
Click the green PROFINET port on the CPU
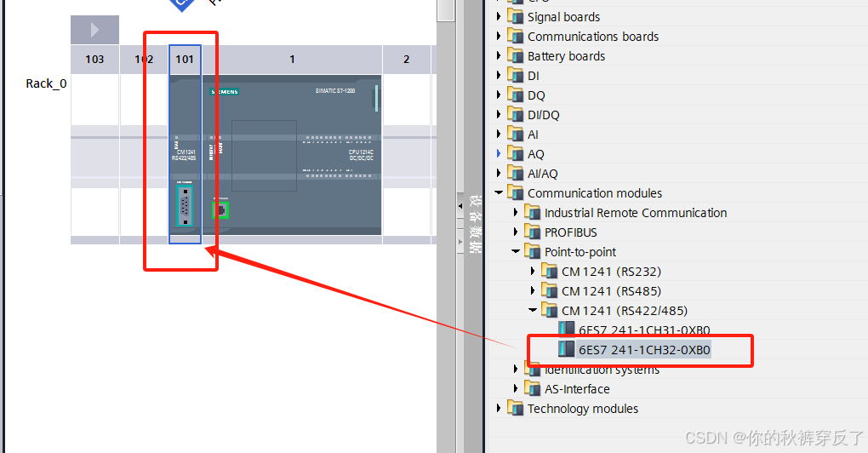coord(220,209)
